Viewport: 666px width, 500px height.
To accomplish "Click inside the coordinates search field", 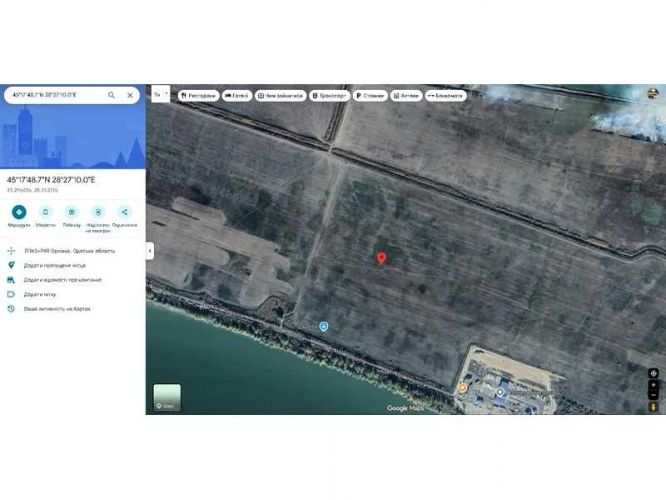I will click(55, 95).
